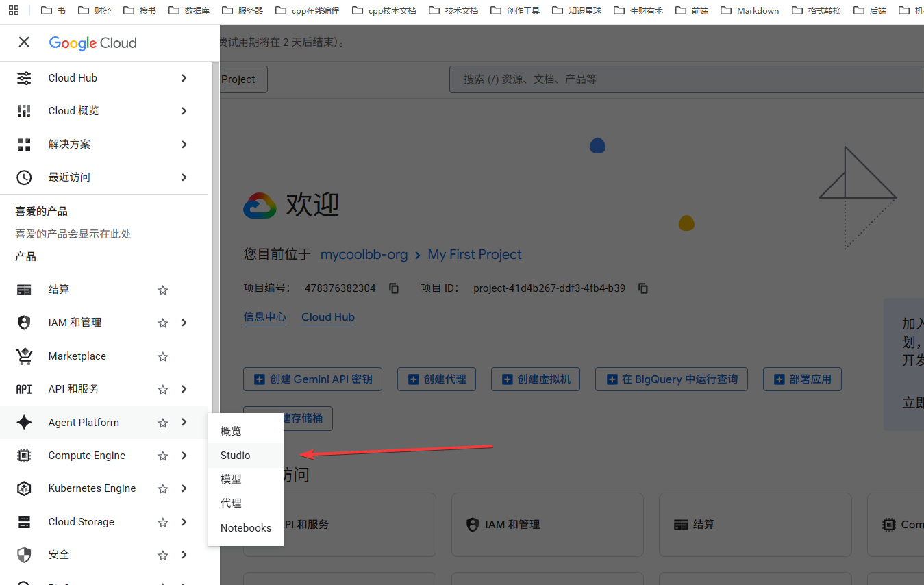Click the 部署应用 button
Viewport: 924px width, 585px height.
point(802,379)
